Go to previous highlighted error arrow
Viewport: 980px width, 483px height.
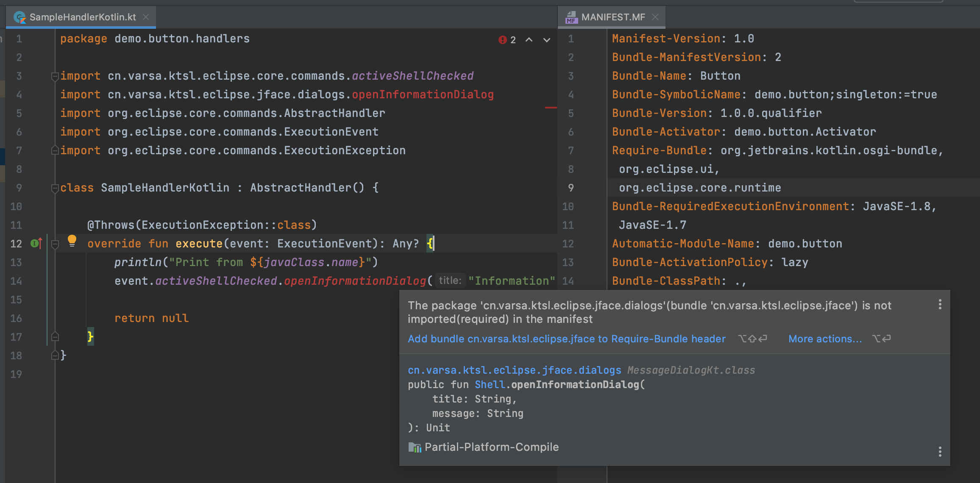click(x=529, y=40)
